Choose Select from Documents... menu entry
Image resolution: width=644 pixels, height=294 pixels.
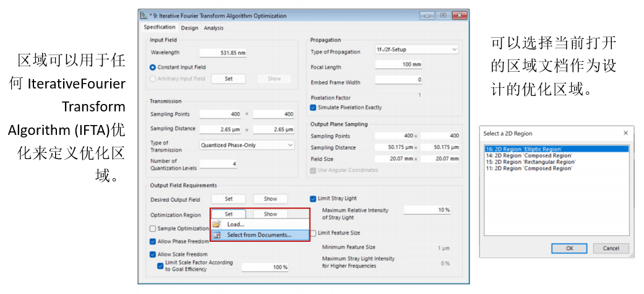pyautogui.click(x=259, y=235)
